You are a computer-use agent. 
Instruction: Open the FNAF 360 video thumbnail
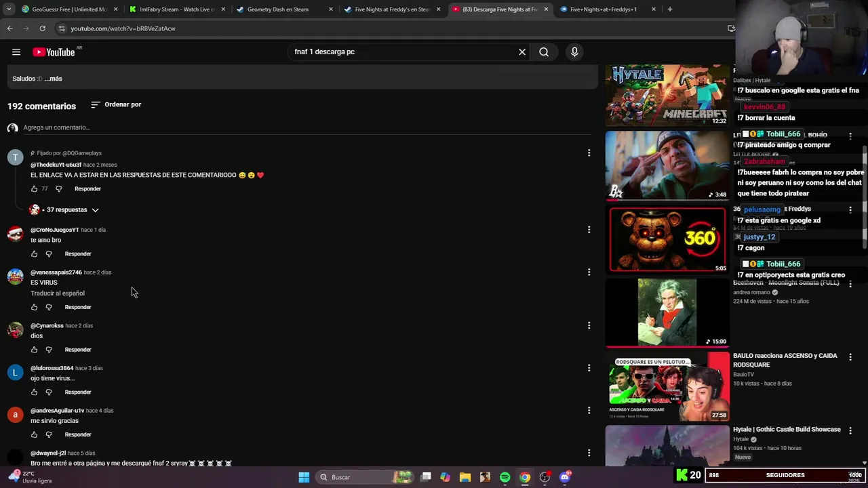point(667,239)
